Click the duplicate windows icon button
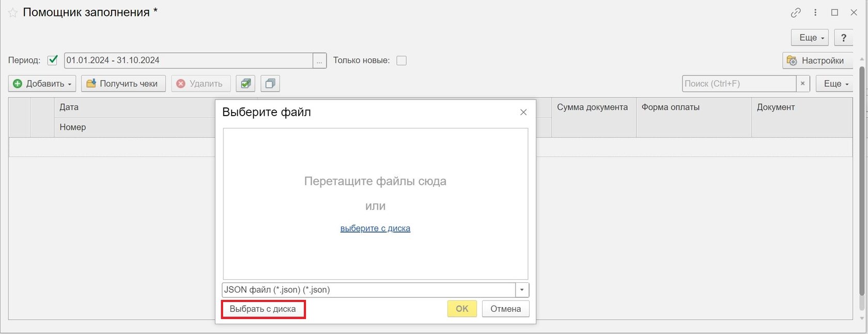868x334 pixels. [x=270, y=84]
